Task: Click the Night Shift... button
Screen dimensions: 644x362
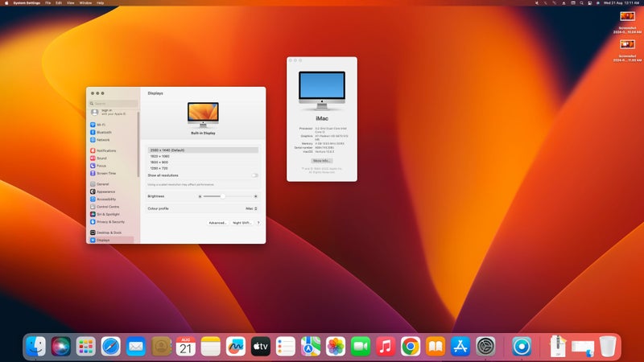Action: [242, 223]
